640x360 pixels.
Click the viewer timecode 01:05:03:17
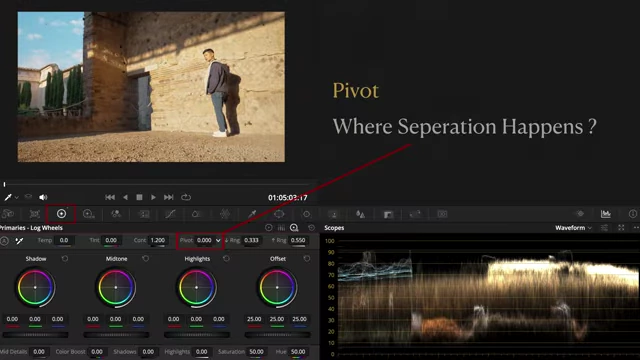tap(287, 198)
